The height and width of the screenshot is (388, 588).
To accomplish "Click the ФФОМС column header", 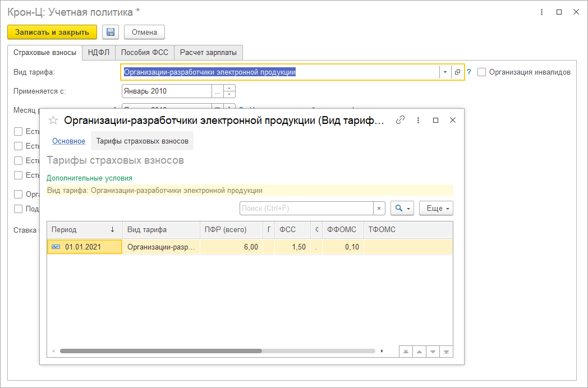I will click(343, 230).
